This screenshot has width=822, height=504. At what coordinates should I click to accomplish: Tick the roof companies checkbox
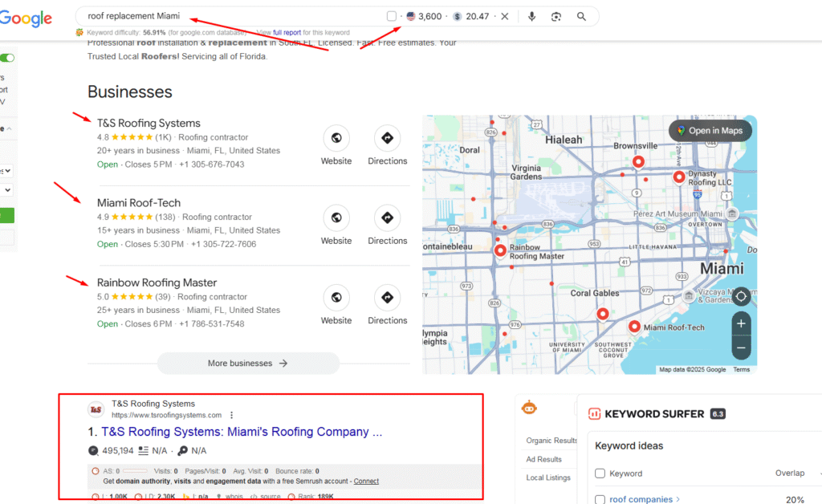click(x=600, y=499)
